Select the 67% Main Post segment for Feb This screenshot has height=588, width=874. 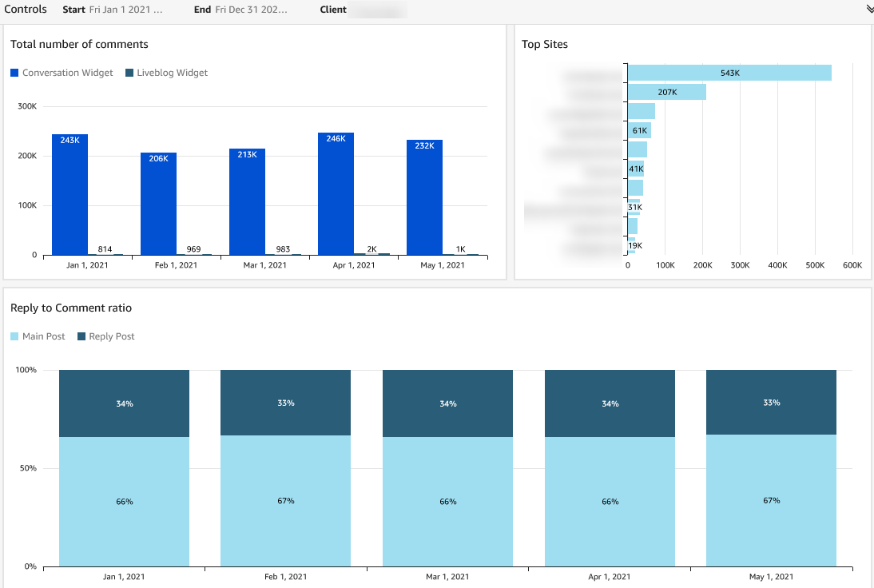click(285, 501)
